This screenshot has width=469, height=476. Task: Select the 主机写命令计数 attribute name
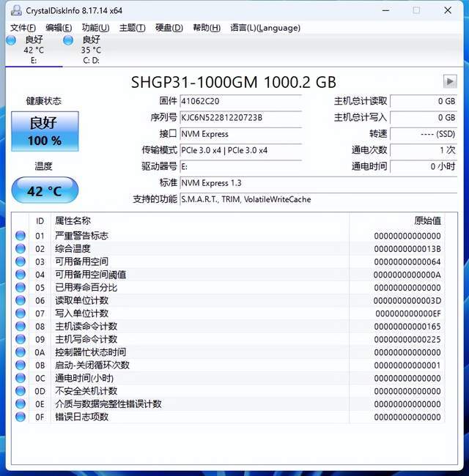click(x=86, y=339)
